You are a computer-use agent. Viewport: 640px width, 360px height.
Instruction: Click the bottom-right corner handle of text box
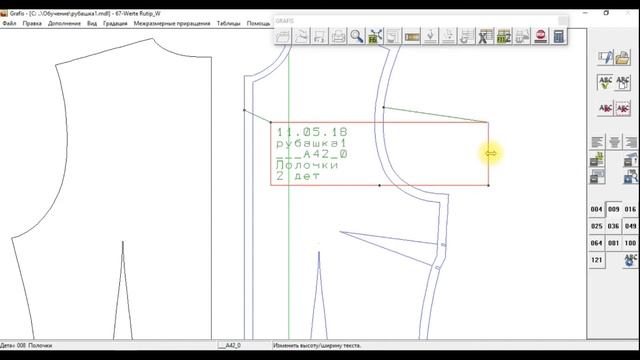click(x=489, y=185)
